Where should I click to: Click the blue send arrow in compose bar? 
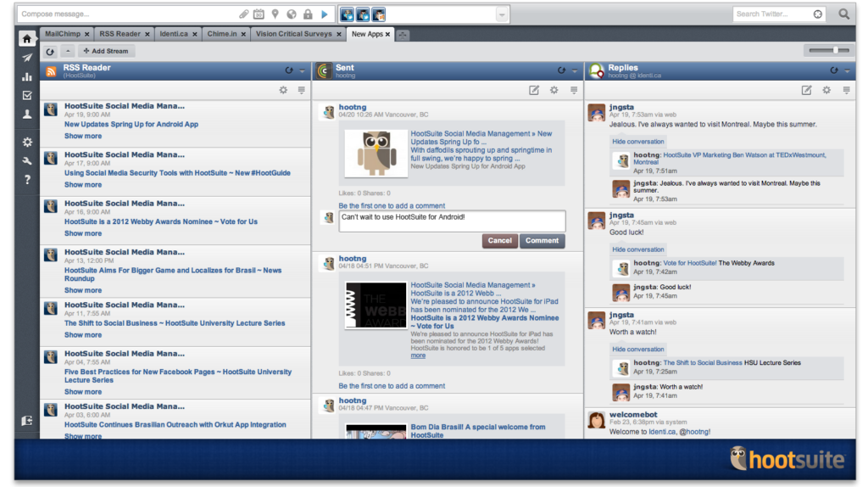325,14
